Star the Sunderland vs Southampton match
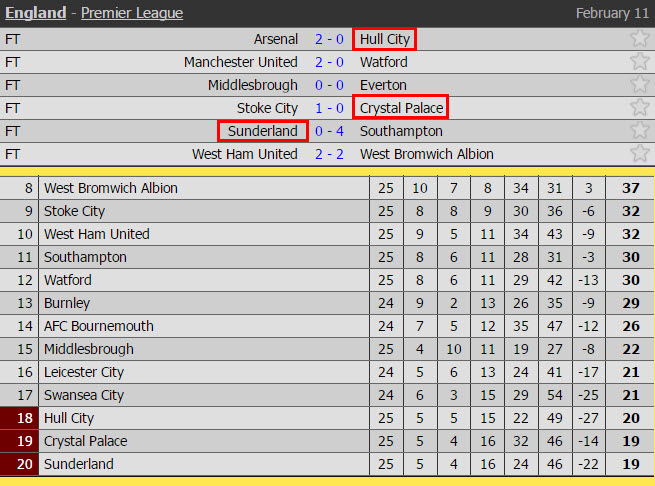This screenshot has height=486, width=655. click(640, 130)
